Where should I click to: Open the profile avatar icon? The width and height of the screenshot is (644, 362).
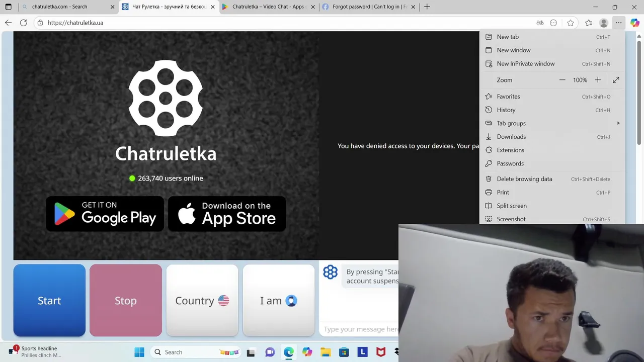604,23
